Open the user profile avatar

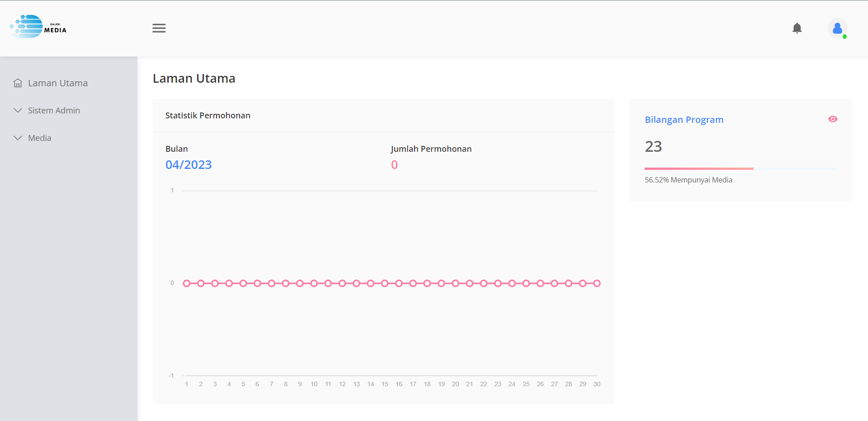(x=837, y=28)
